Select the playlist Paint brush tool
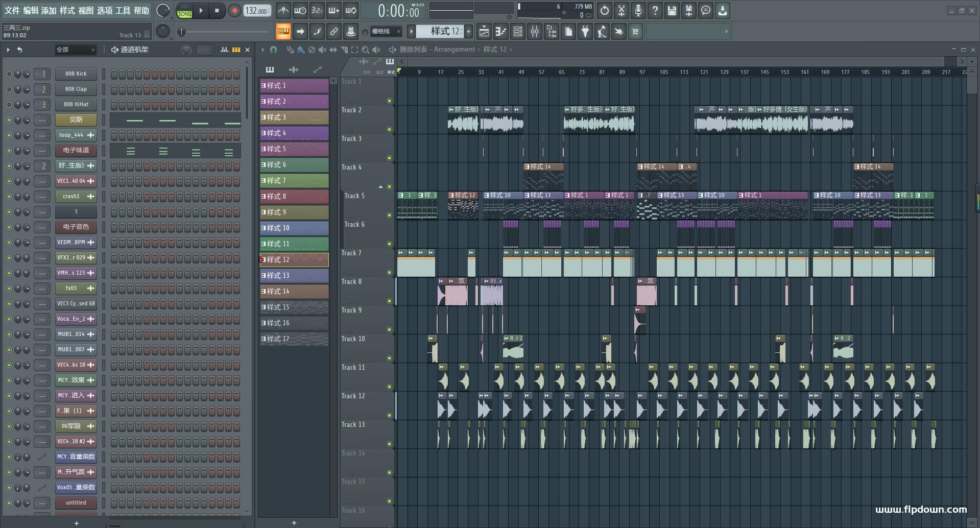 pyautogui.click(x=301, y=50)
